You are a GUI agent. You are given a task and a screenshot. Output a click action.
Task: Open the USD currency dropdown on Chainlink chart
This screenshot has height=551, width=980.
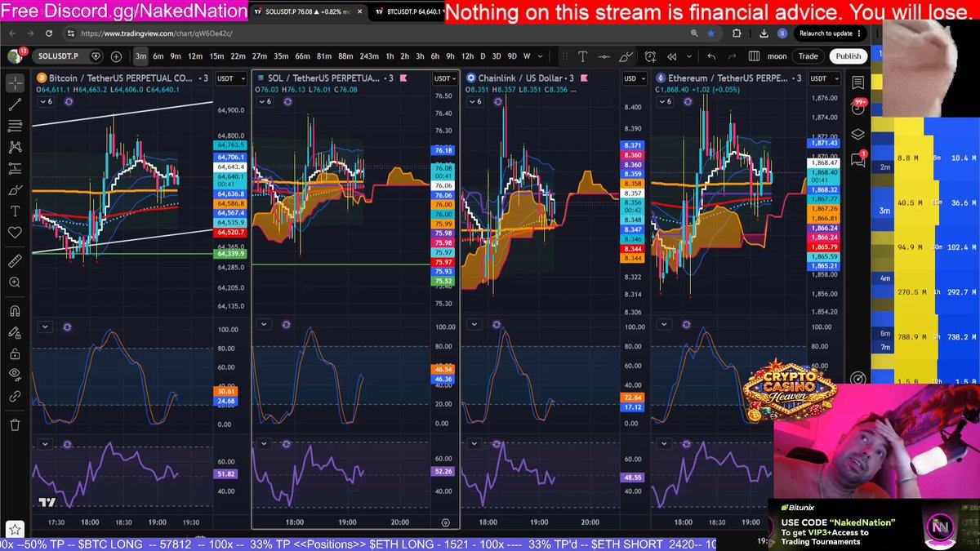[634, 78]
